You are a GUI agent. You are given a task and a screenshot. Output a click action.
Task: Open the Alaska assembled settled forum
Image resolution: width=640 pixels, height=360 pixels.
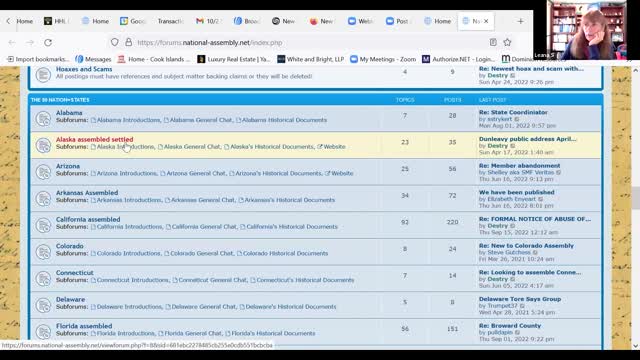pos(94,140)
